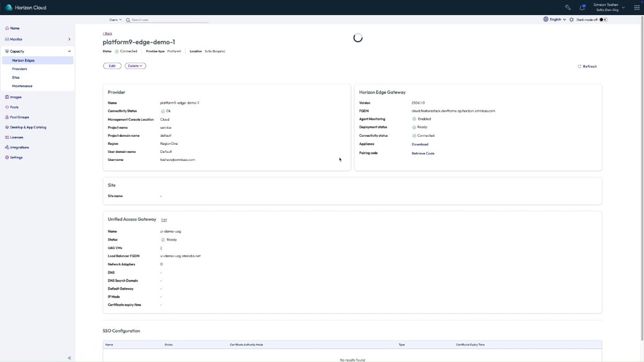Viewport: 644px width, 362px height.
Task: Click the Load Balancer FQDN value
Action: (x=180, y=256)
